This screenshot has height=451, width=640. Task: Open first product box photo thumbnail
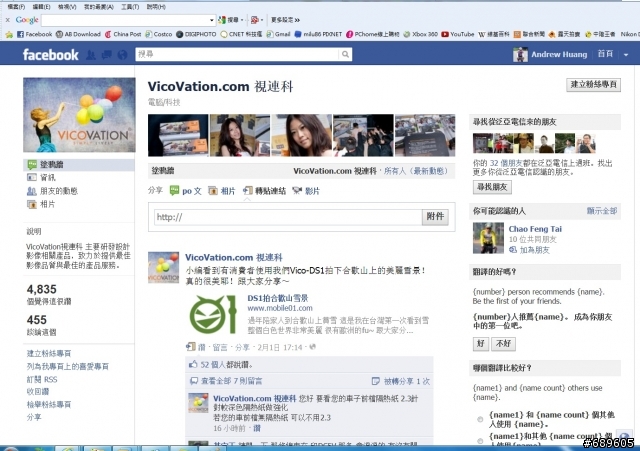[178, 135]
